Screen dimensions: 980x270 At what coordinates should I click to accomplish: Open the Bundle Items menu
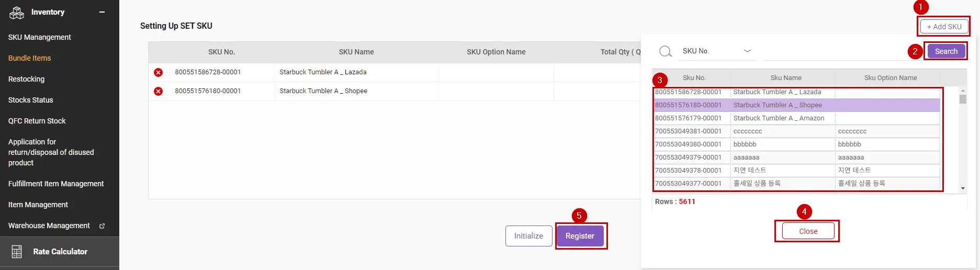coord(30,58)
